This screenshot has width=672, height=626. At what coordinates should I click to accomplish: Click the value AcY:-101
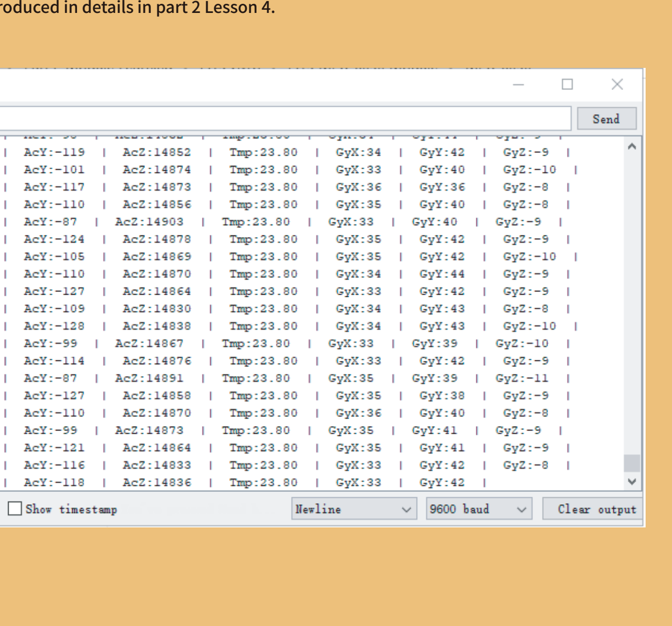tap(54, 170)
